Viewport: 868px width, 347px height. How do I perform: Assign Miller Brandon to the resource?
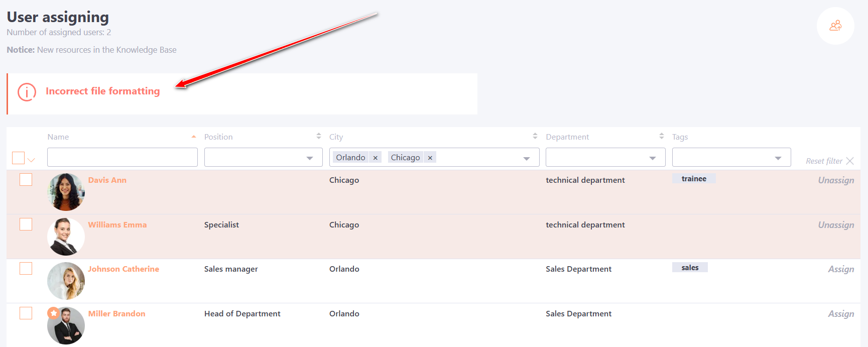[840, 314]
